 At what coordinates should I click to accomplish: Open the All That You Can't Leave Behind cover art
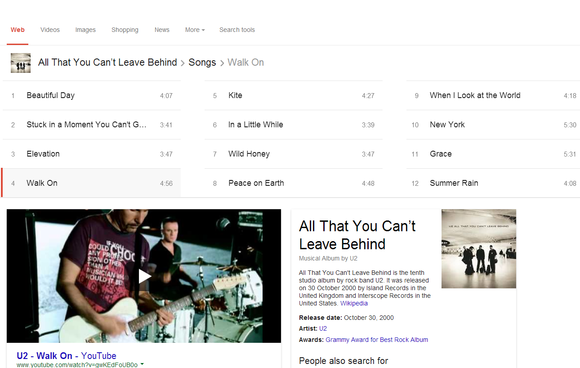coord(479,249)
